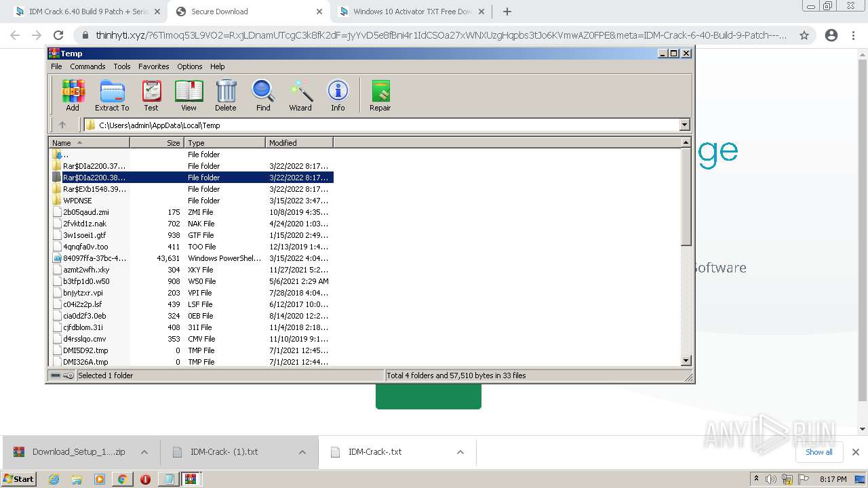This screenshot has width=868, height=488.
Task: Open the Options menu
Action: (x=190, y=66)
